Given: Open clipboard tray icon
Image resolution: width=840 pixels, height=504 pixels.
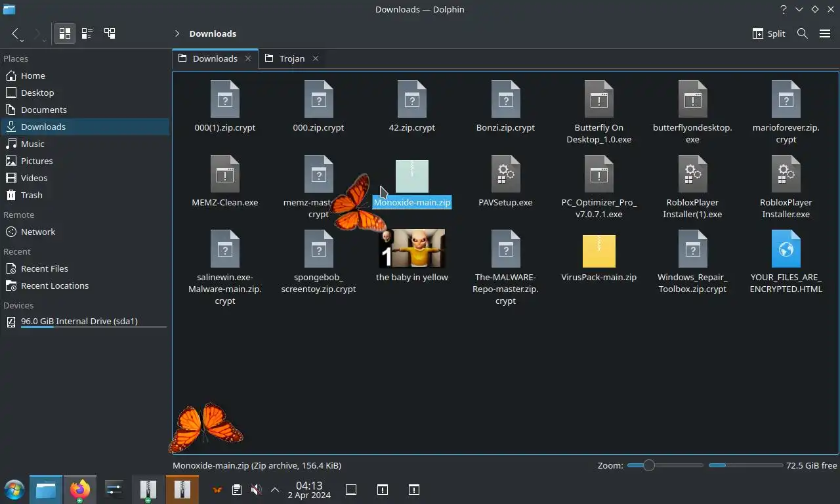Looking at the screenshot, I should click(x=237, y=490).
